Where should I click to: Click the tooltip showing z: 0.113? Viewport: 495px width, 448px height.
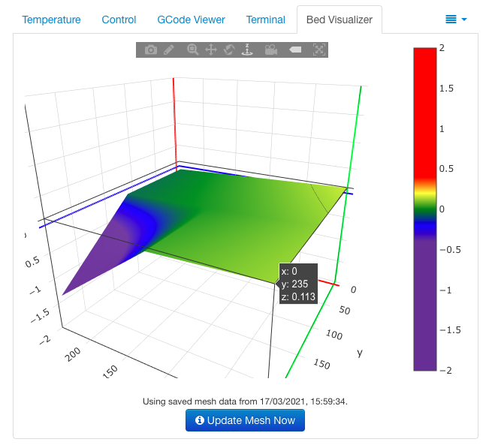(x=297, y=284)
